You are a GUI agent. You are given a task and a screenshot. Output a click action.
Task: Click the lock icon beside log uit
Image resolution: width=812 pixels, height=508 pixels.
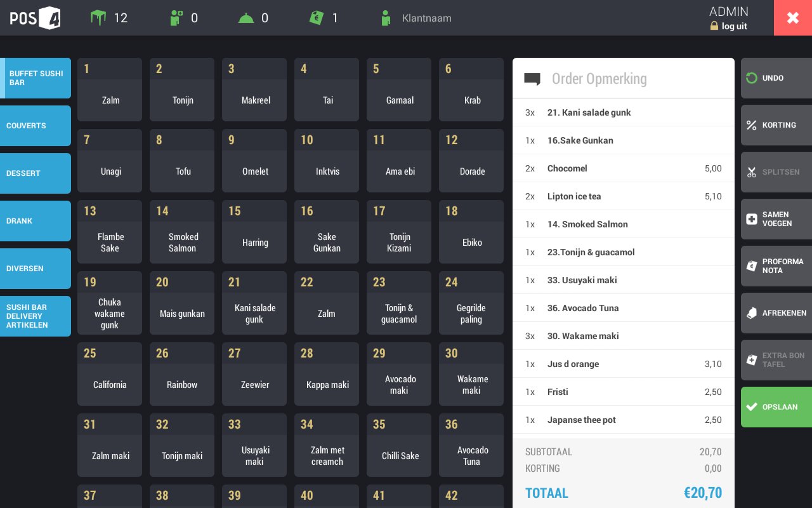(714, 27)
